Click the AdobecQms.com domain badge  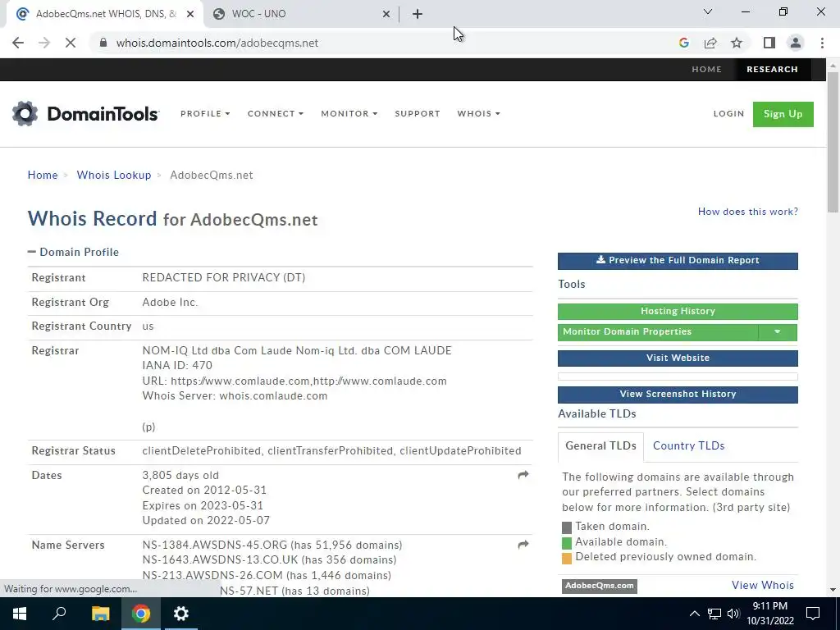coord(599,586)
